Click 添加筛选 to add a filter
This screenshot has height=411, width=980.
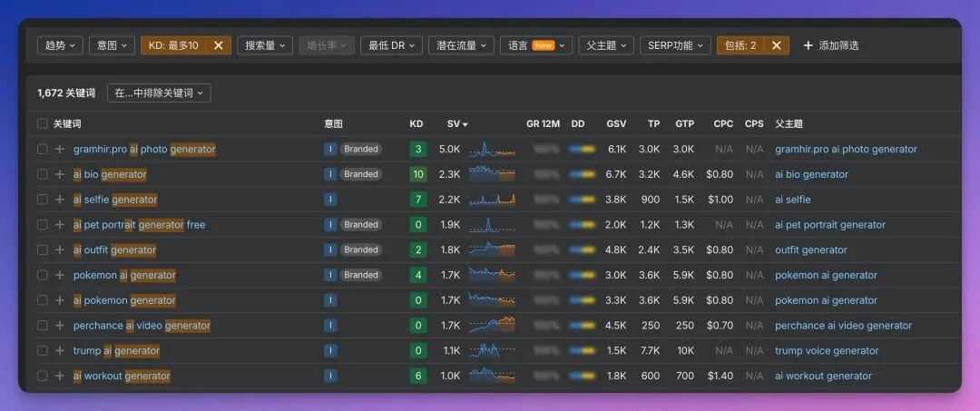(x=830, y=45)
